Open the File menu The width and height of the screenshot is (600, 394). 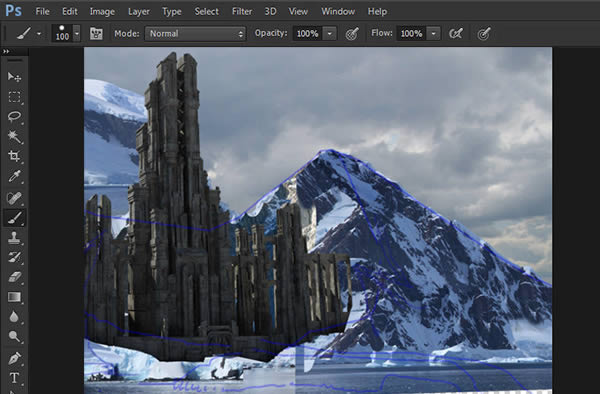tap(42, 11)
